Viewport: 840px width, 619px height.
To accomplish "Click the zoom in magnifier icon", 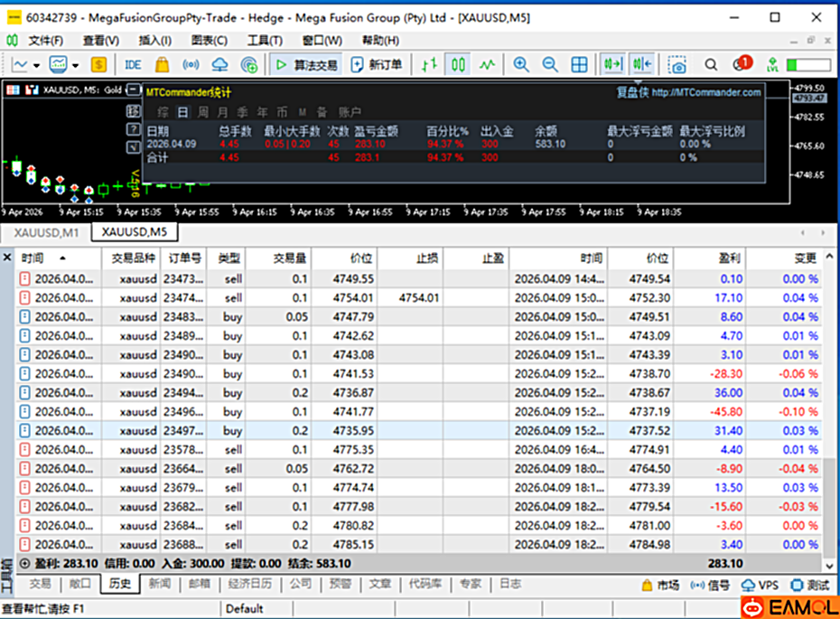I will [521, 64].
